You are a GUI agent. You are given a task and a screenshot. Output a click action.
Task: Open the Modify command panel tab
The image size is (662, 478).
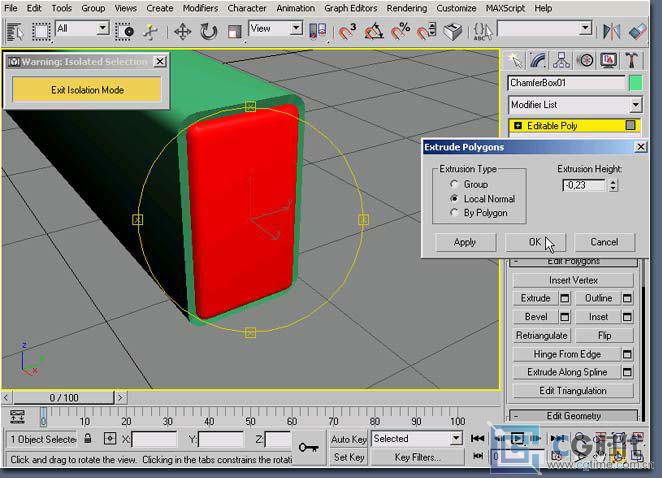point(538,61)
